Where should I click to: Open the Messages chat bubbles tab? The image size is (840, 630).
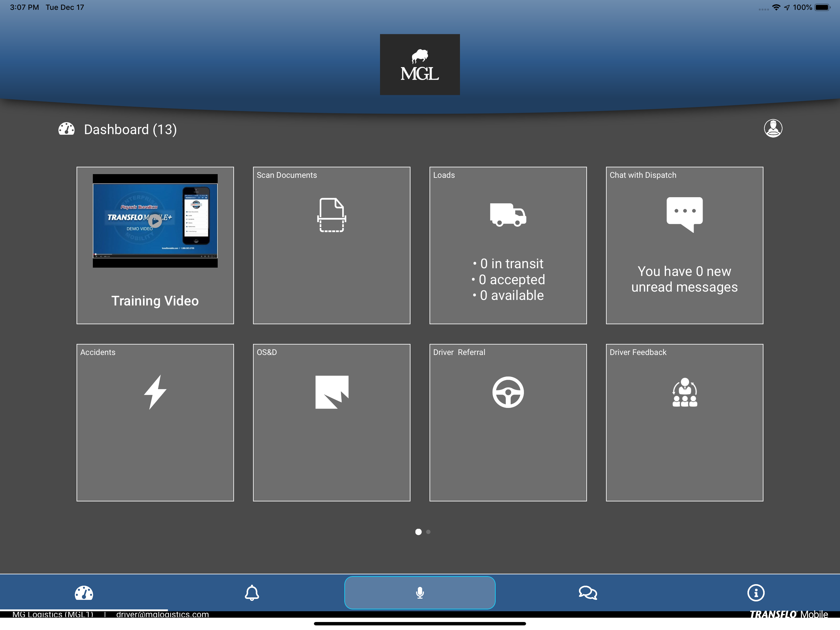588,593
